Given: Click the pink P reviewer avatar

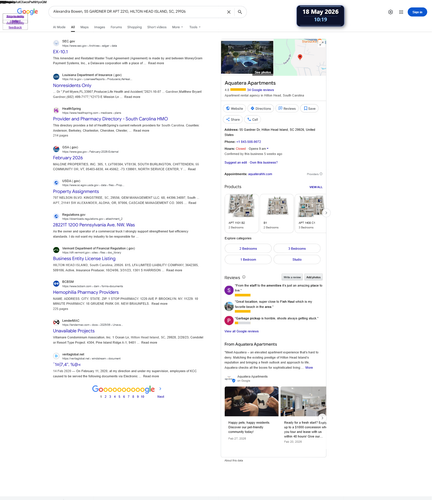Looking at the screenshot, I should coord(229,321).
